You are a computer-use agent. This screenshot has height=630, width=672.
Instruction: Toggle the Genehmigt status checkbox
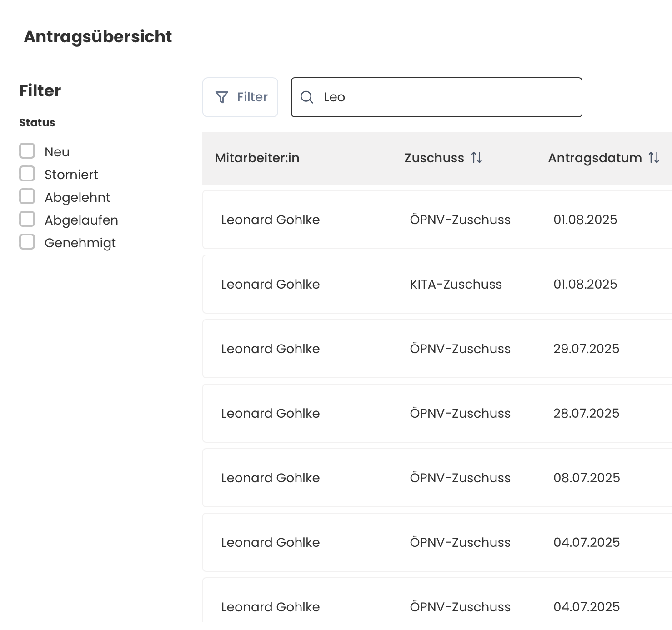(x=27, y=242)
